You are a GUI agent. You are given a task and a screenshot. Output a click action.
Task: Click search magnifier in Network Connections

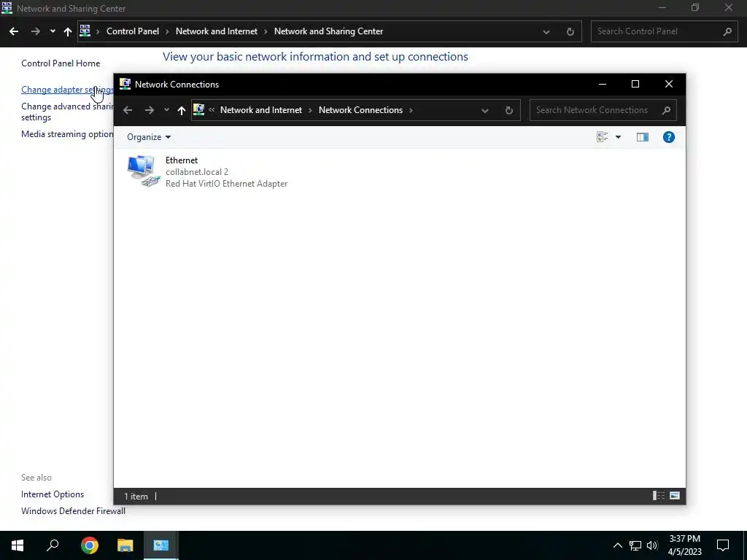click(667, 111)
